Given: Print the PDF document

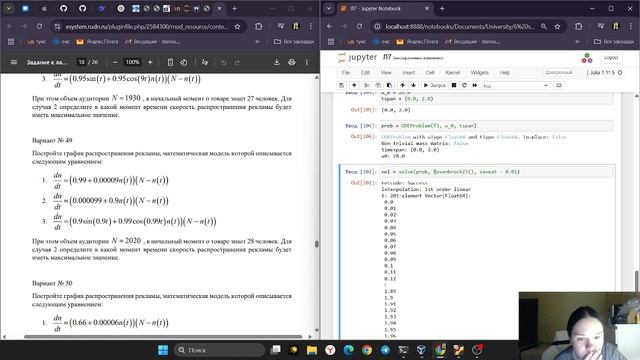Looking at the screenshot, I should coord(291,62).
